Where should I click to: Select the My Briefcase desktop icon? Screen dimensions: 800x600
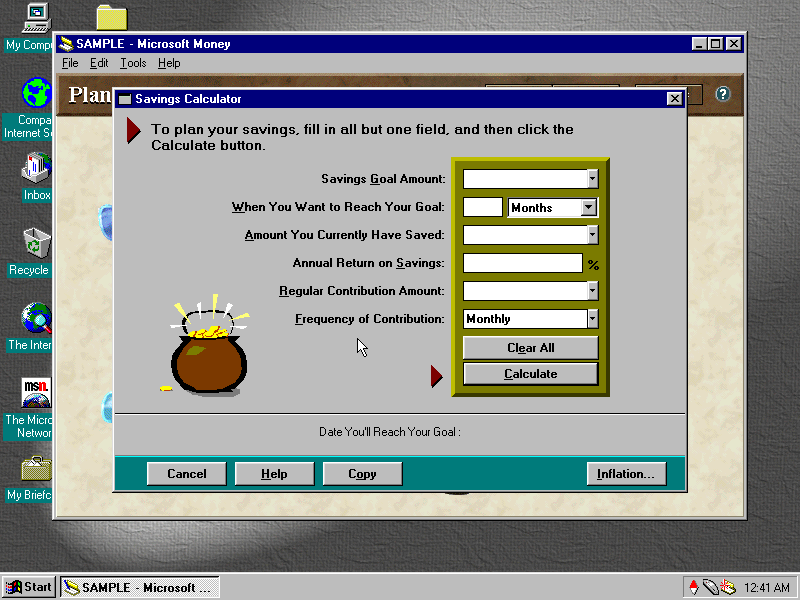click(36, 468)
